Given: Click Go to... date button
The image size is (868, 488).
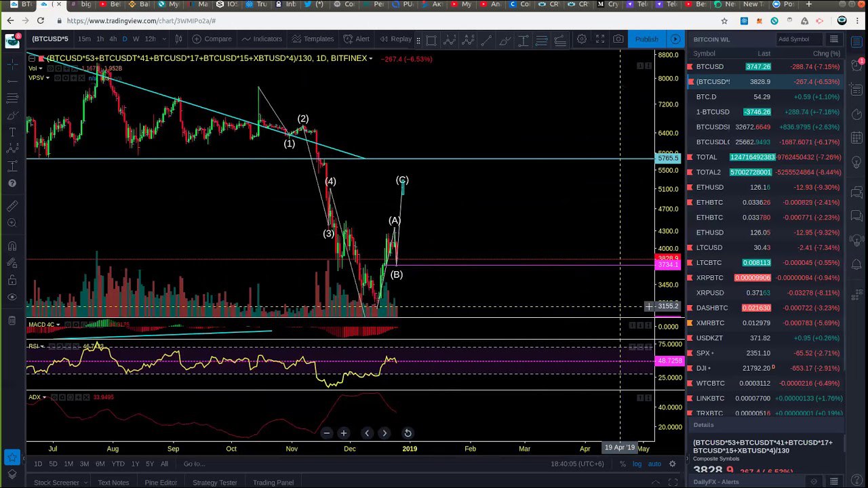Looking at the screenshot, I should point(193,464).
